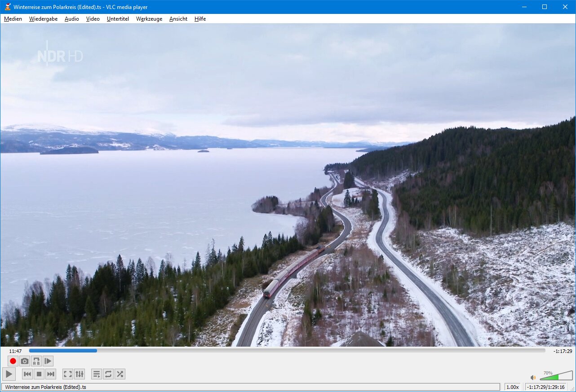Screen dimensions: 576x392
Task: Take a video snapshot with camera icon
Action: coord(25,361)
